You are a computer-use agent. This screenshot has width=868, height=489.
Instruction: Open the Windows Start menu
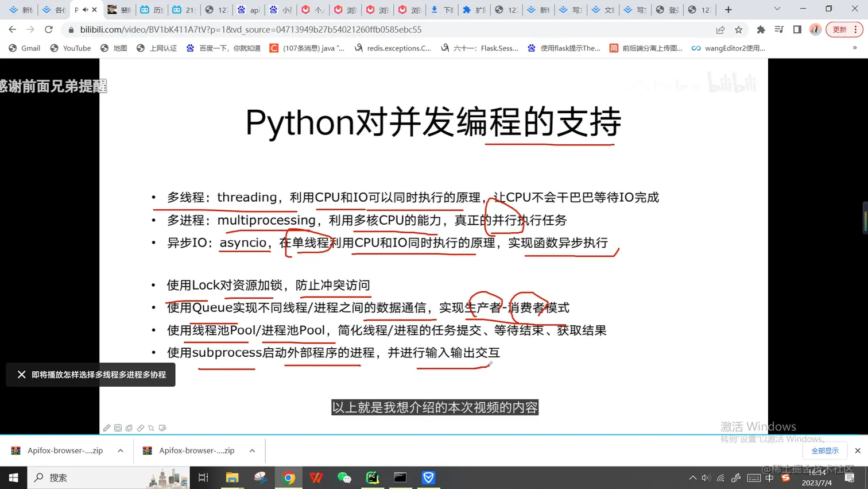pyautogui.click(x=14, y=478)
